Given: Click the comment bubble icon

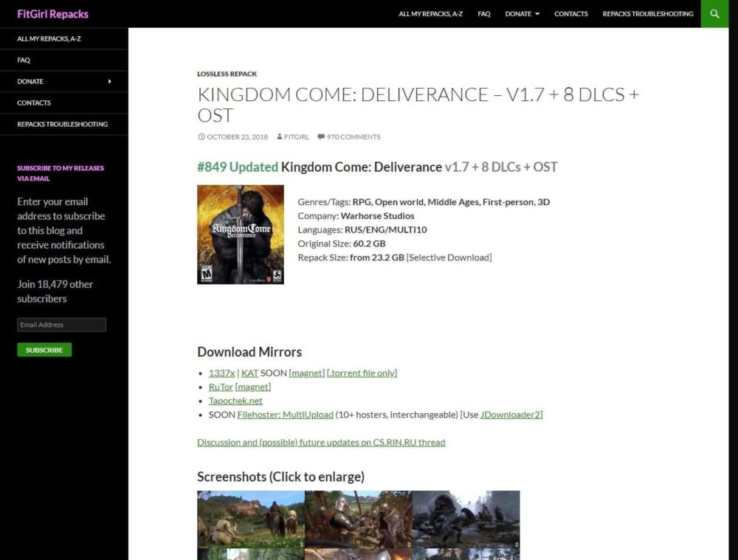Looking at the screenshot, I should coord(321,137).
